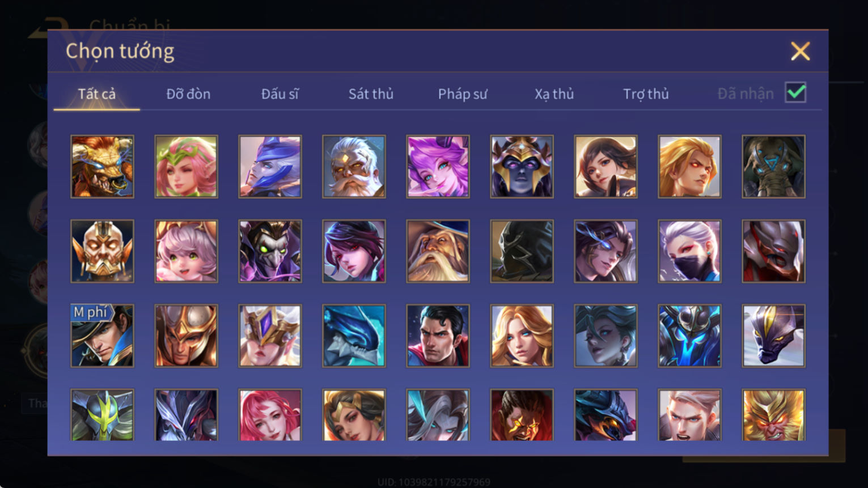Pick the blonde woman with blue eyes
The width and height of the screenshot is (868, 488).
[522, 336]
